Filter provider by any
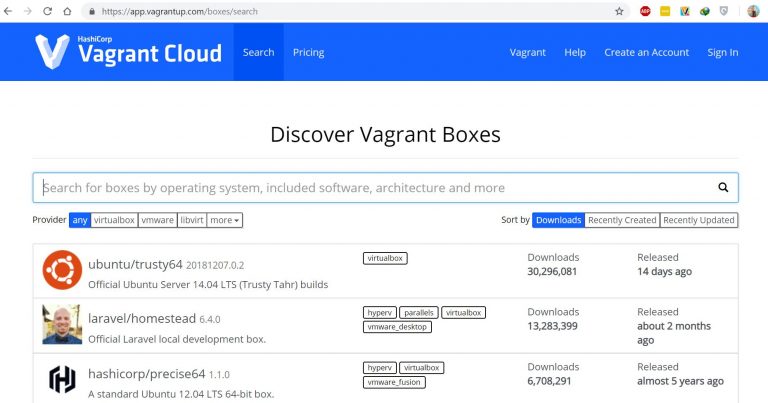 80,220
